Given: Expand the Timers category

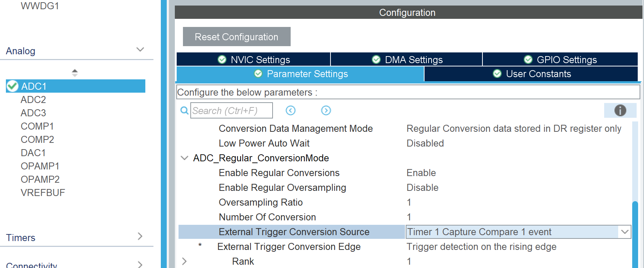Looking at the screenshot, I should tap(140, 236).
